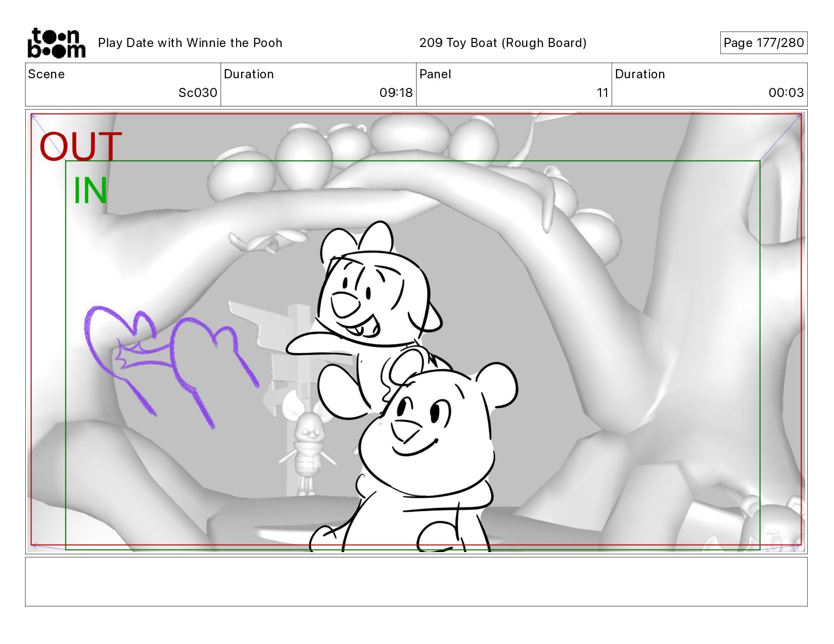Click the Toon Boom logo
834x644 pixels.
pos(56,43)
